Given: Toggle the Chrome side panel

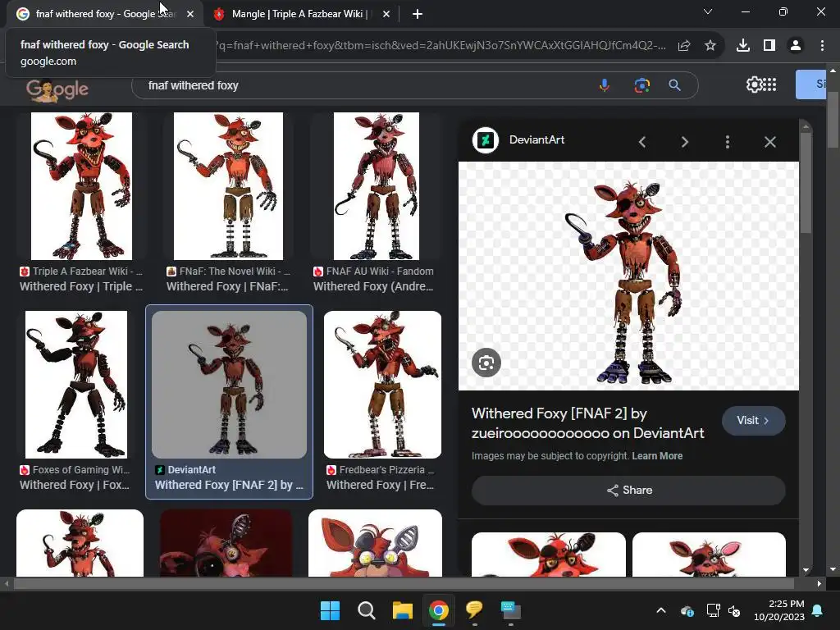Looking at the screenshot, I should click(x=769, y=46).
